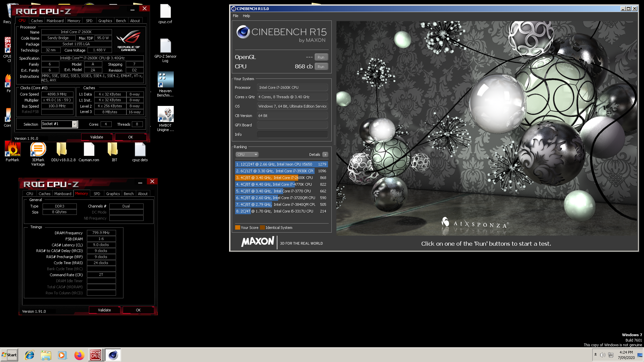Open Bench tab in the top CPU-Z window
Viewport: 644px width, 362px height.
tap(121, 21)
